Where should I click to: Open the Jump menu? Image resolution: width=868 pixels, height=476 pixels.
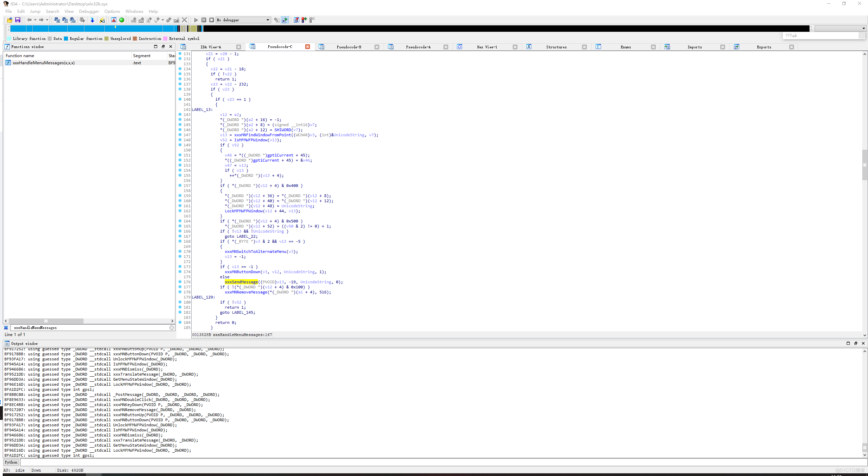(x=35, y=11)
